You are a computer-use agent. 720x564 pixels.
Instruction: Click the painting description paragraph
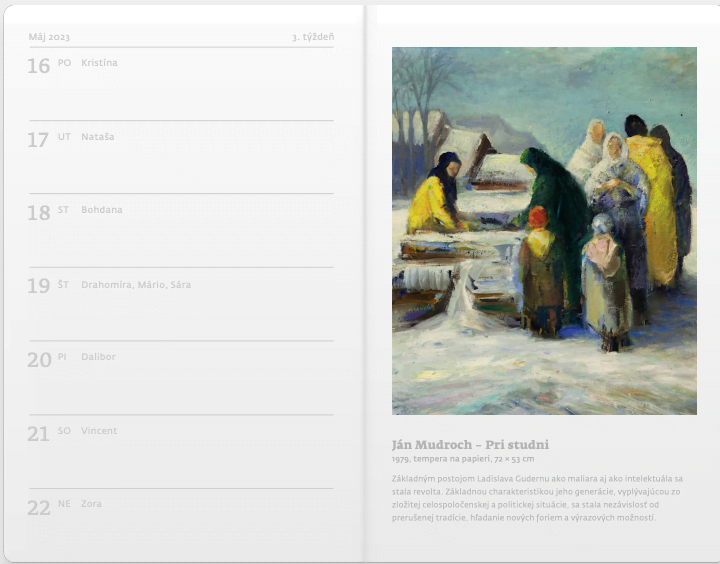click(537, 498)
